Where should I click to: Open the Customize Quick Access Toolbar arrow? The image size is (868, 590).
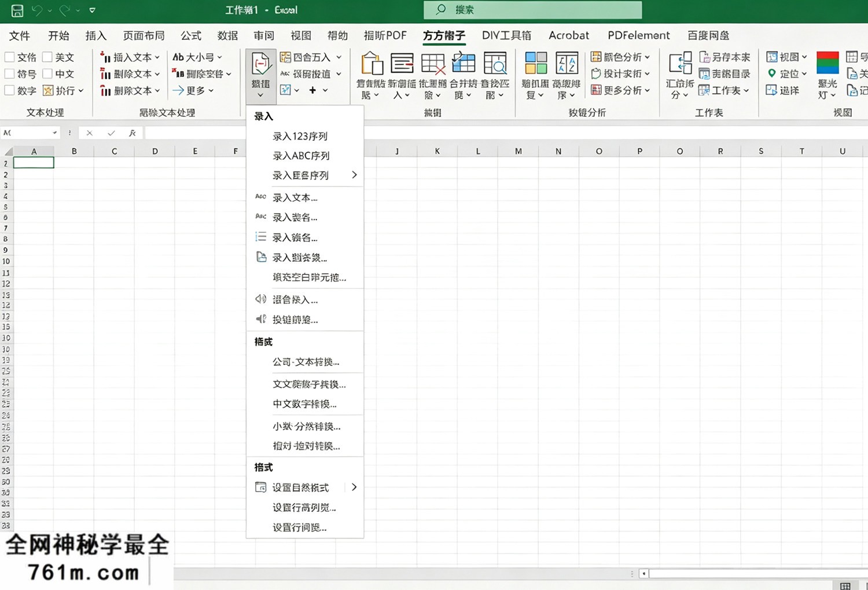[92, 10]
